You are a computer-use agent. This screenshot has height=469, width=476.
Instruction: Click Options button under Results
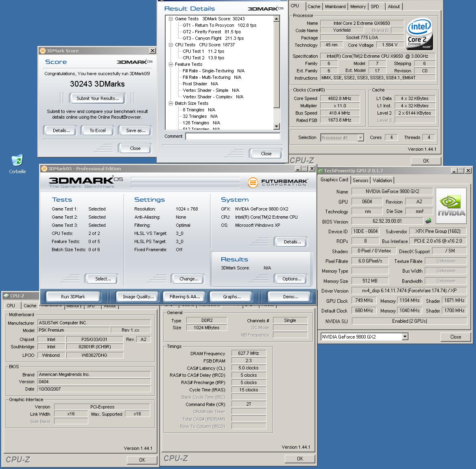coord(291,279)
